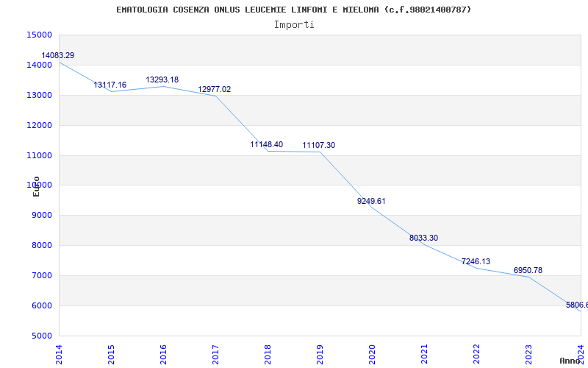Click x-axis year label 2015
The width and height of the screenshot is (588, 368).
tap(111, 354)
